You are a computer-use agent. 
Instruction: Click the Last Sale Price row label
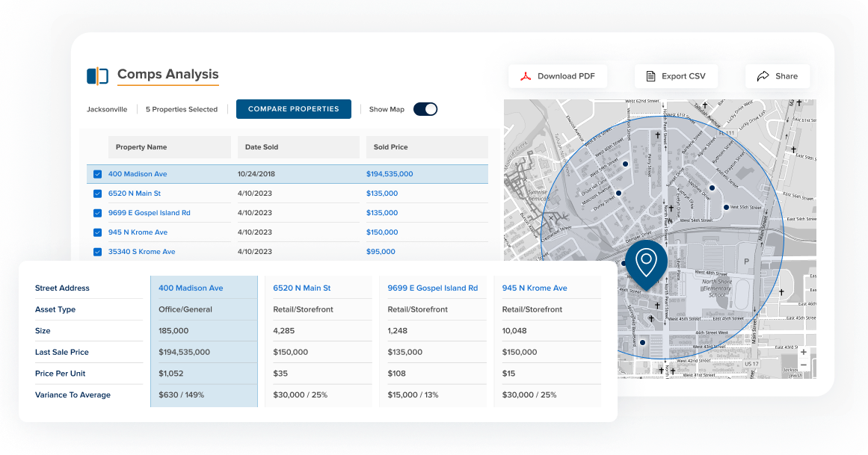click(x=62, y=352)
